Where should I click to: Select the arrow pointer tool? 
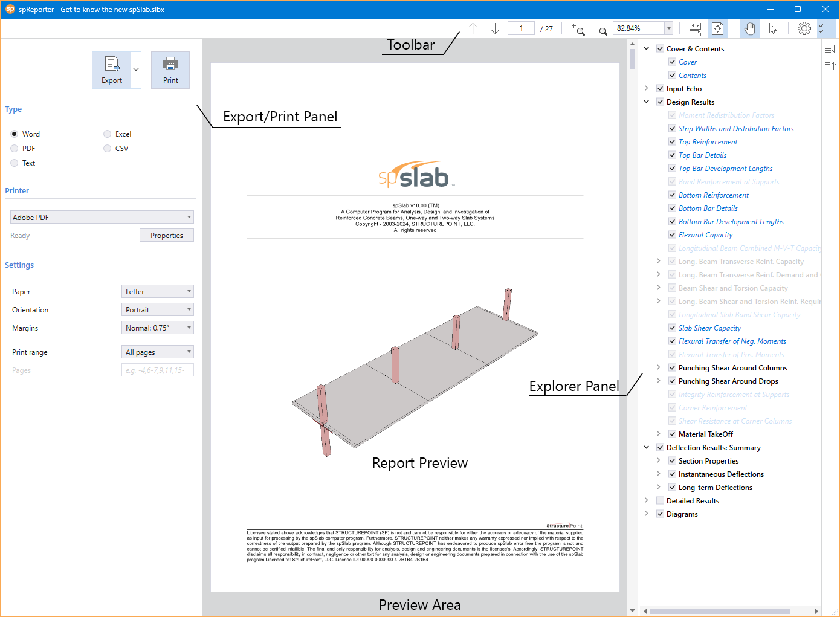coord(772,28)
